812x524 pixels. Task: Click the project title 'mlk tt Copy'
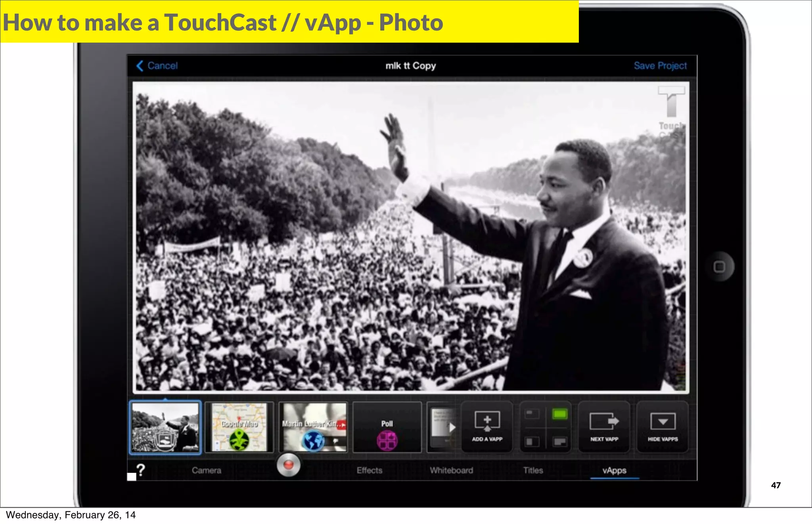coord(411,66)
